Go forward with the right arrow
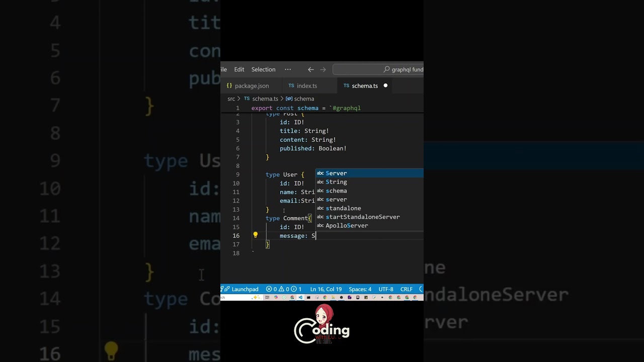 click(323, 69)
